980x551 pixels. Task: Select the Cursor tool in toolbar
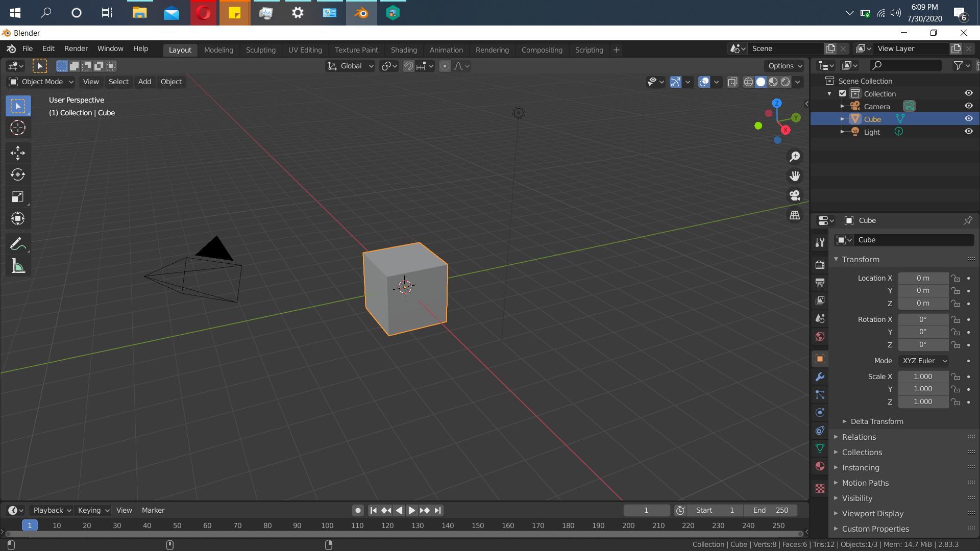18,128
